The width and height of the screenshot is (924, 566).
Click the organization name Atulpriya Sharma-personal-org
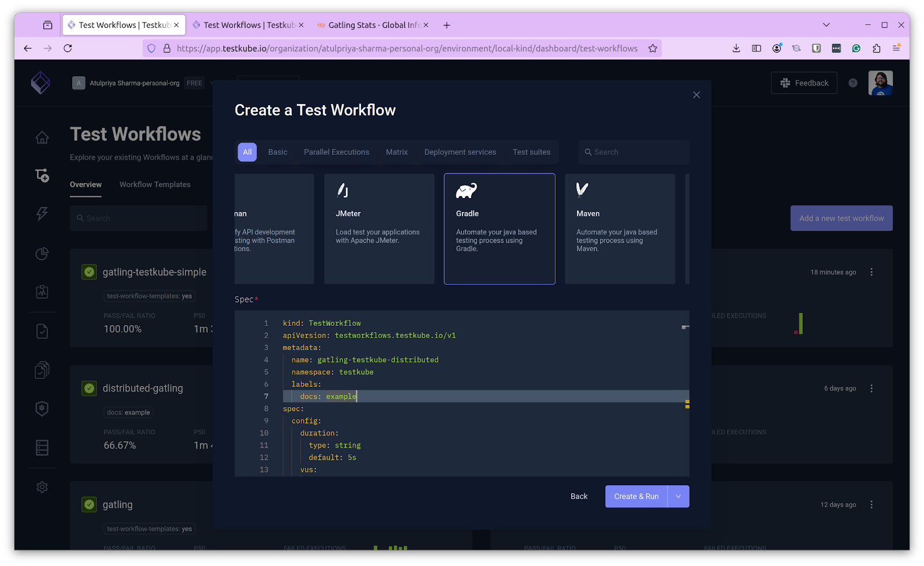click(x=135, y=83)
